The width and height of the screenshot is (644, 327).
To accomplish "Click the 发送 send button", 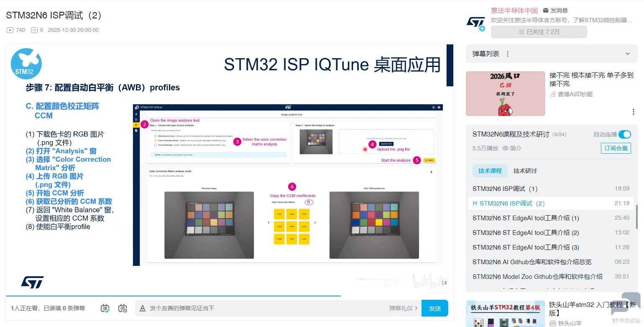I will coord(435,308).
